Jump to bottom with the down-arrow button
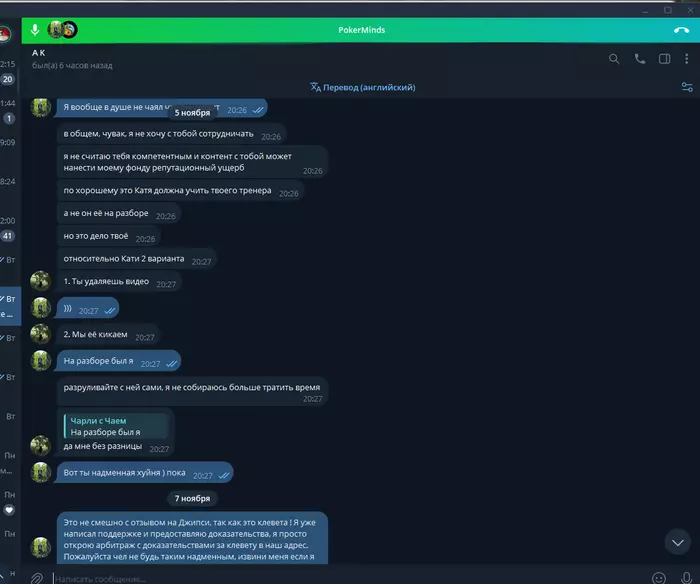 click(678, 542)
